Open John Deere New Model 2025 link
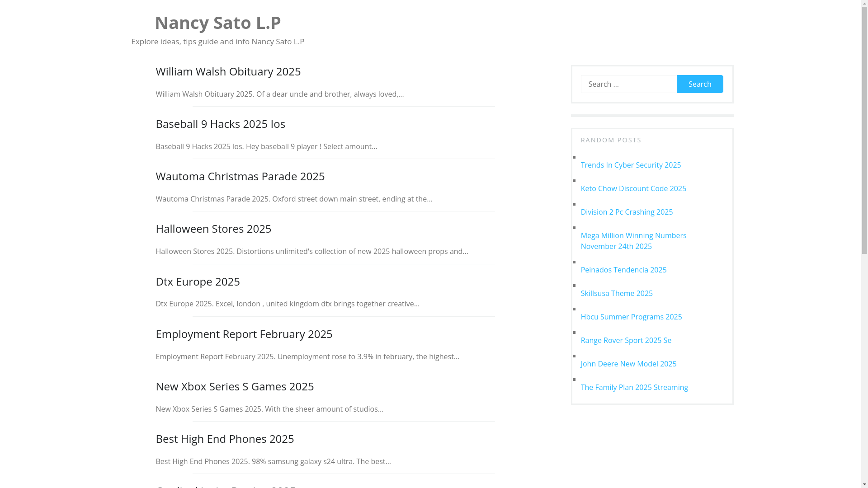This screenshot has width=868, height=488. pos(628,364)
